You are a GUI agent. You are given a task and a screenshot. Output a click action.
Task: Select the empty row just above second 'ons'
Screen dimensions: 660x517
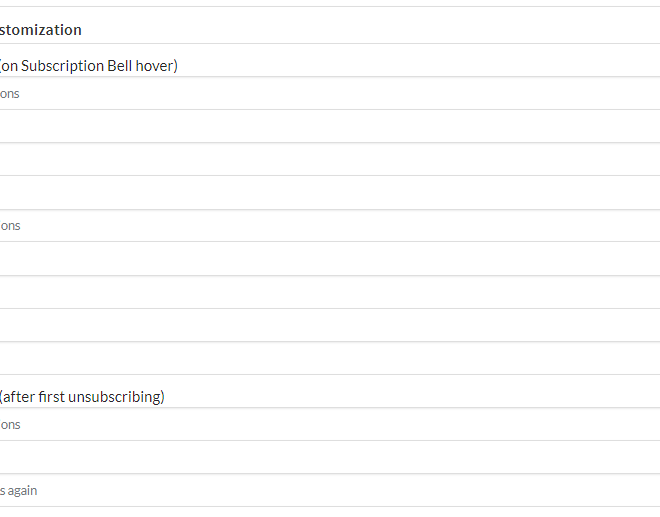click(x=330, y=192)
